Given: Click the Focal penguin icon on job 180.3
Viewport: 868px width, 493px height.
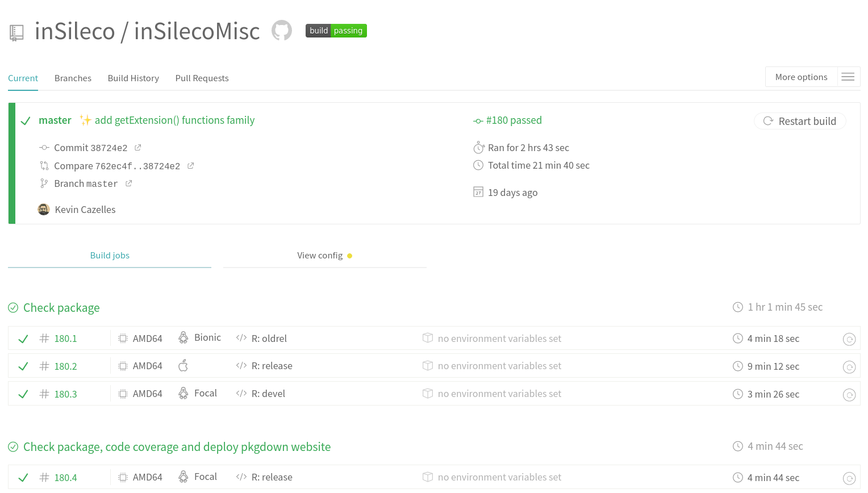Looking at the screenshot, I should 183,392.
